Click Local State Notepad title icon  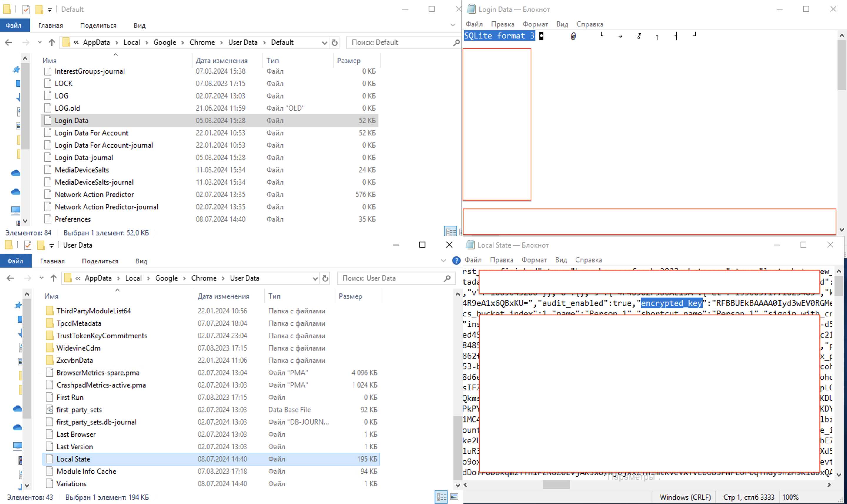point(470,245)
